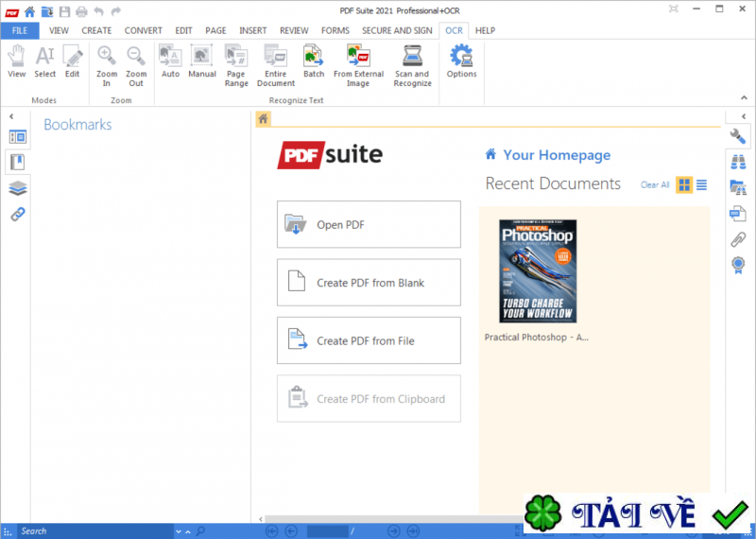Switch to the EDIT ribbon tab

point(183,30)
